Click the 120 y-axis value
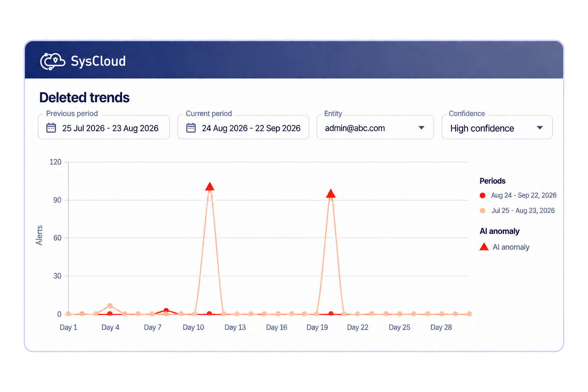This screenshot has height=392, width=588. [x=56, y=162]
